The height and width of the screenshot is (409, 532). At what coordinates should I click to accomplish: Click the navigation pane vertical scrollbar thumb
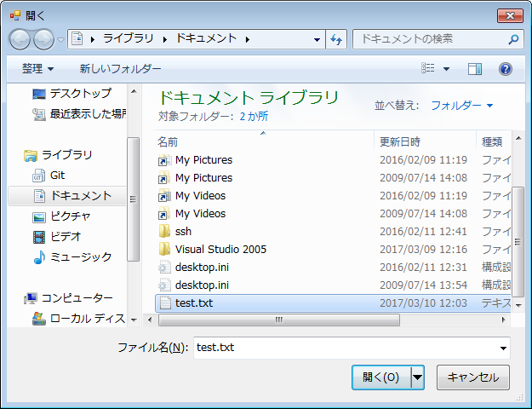[133, 199]
